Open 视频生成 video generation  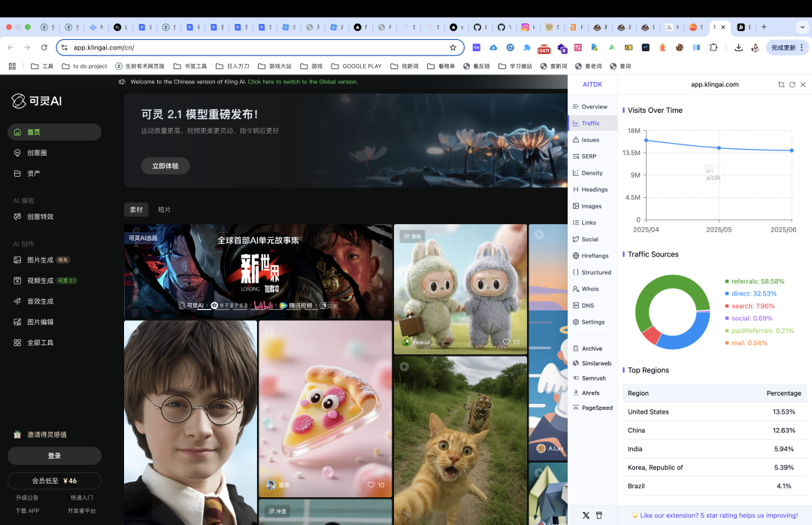[45, 281]
